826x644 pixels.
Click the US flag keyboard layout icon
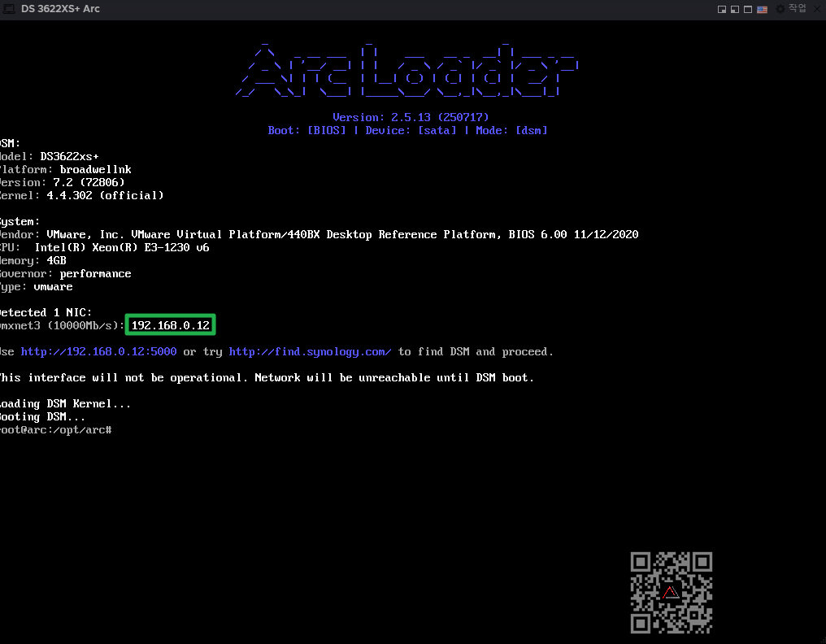(x=762, y=9)
